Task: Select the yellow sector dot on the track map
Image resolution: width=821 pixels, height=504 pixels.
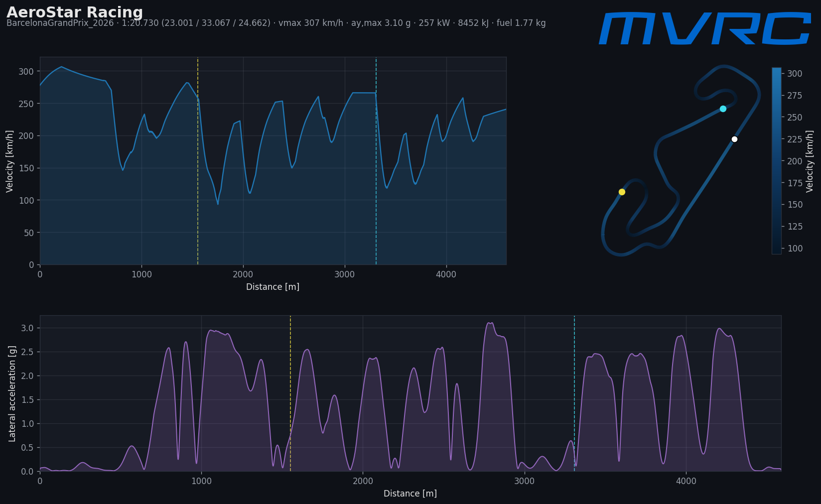Action: click(622, 192)
